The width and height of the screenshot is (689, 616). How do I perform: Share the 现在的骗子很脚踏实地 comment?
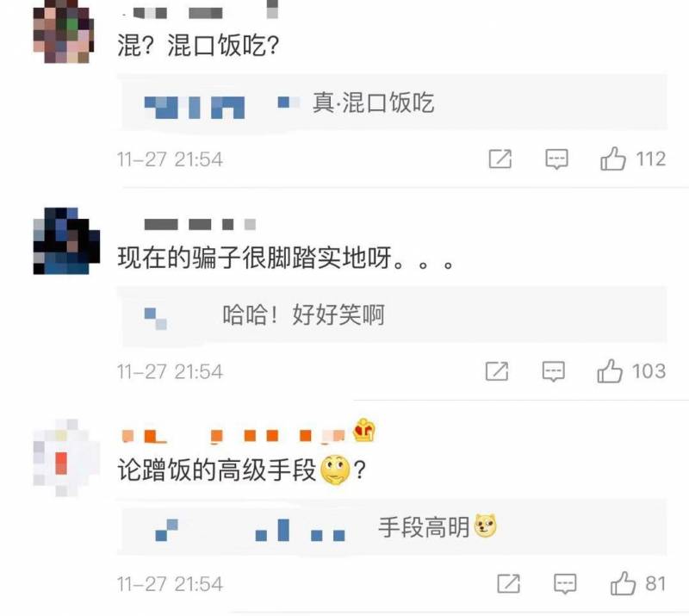(497, 371)
